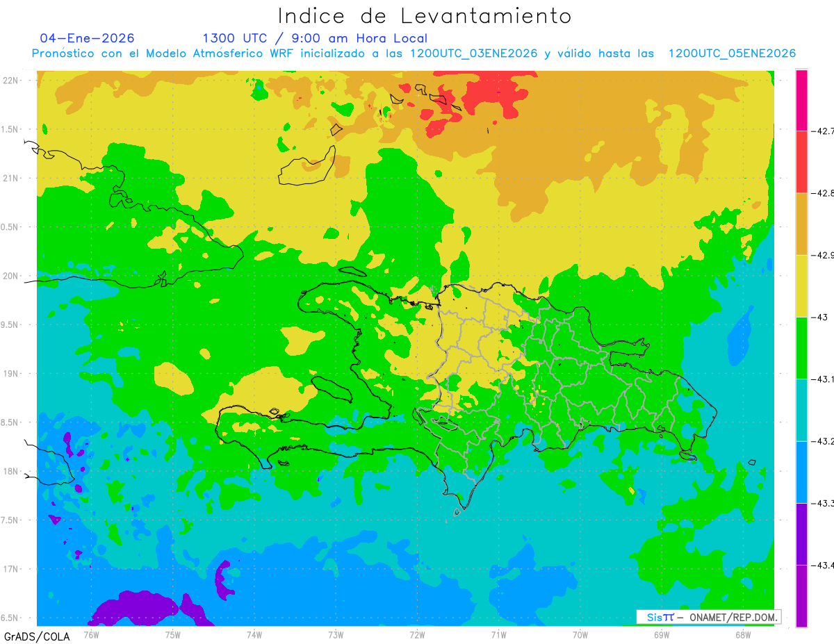Image resolution: width=834 pixels, height=644 pixels.
Task: Click the '19N' latitude label
Action: (x=12, y=374)
